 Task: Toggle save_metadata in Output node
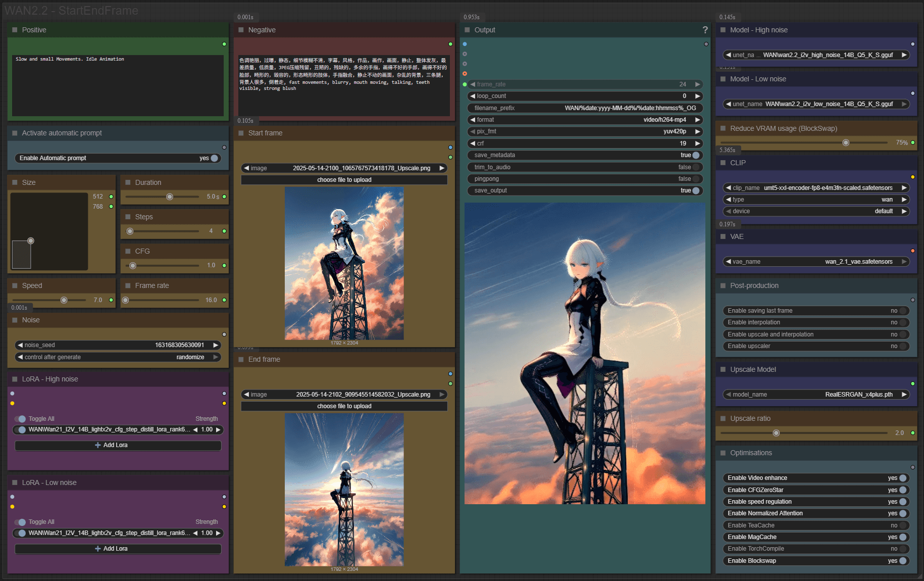(585, 155)
